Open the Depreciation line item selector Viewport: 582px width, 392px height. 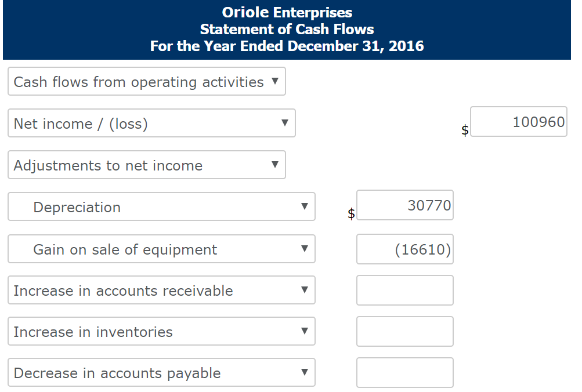click(x=161, y=206)
